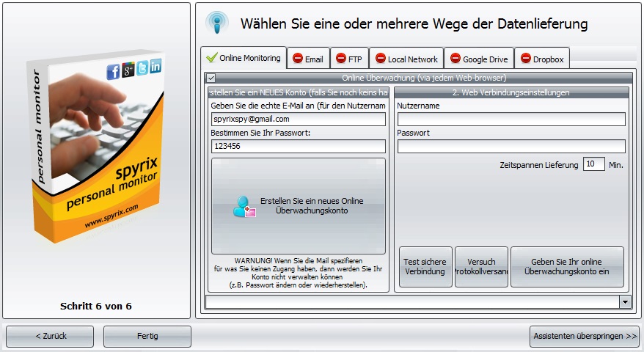
Task: Click the password field containing 123456
Action: pyautogui.click(x=299, y=146)
